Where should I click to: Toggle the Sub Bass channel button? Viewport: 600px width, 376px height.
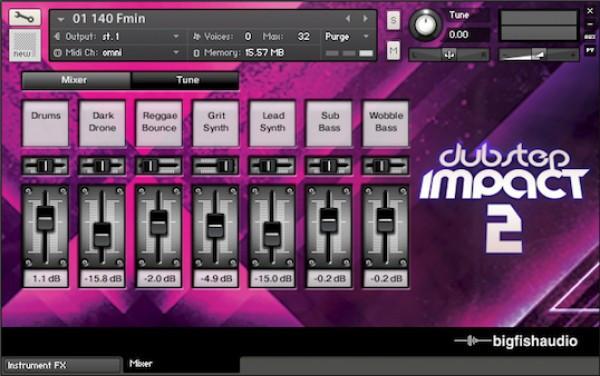pyautogui.click(x=329, y=124)
